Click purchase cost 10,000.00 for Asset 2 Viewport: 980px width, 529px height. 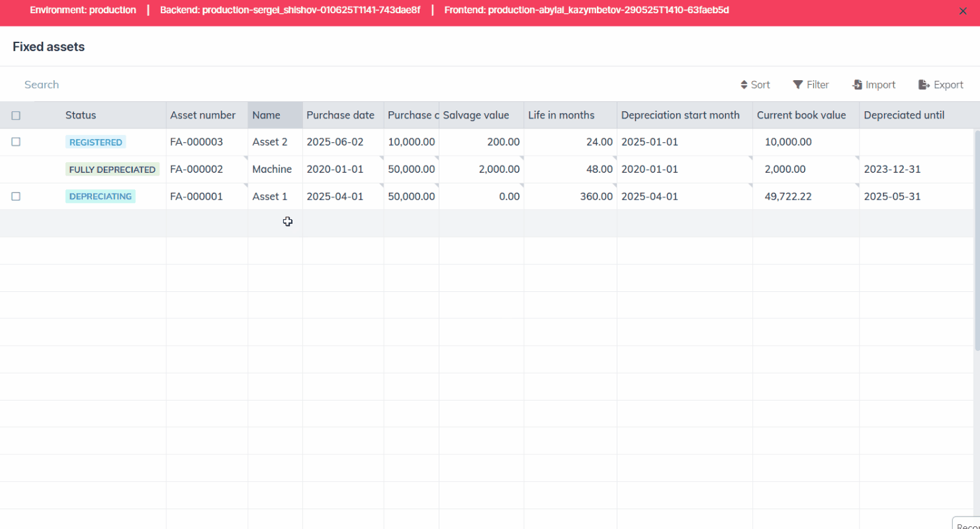tap(412, 142)
